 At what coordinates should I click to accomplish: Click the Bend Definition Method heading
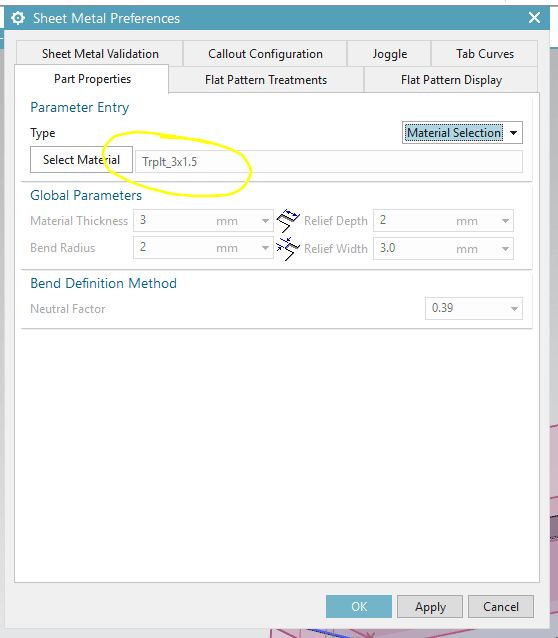pos(103,283)
